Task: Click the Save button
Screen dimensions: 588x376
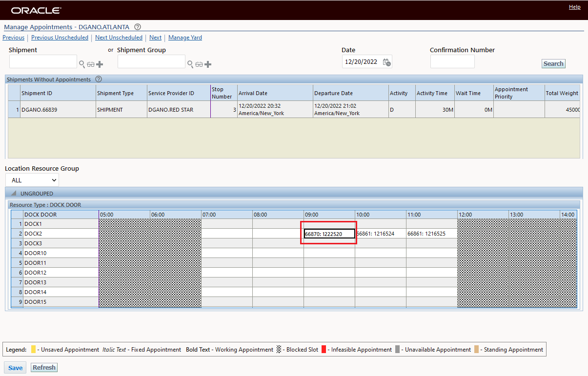Action: [15, 367]
